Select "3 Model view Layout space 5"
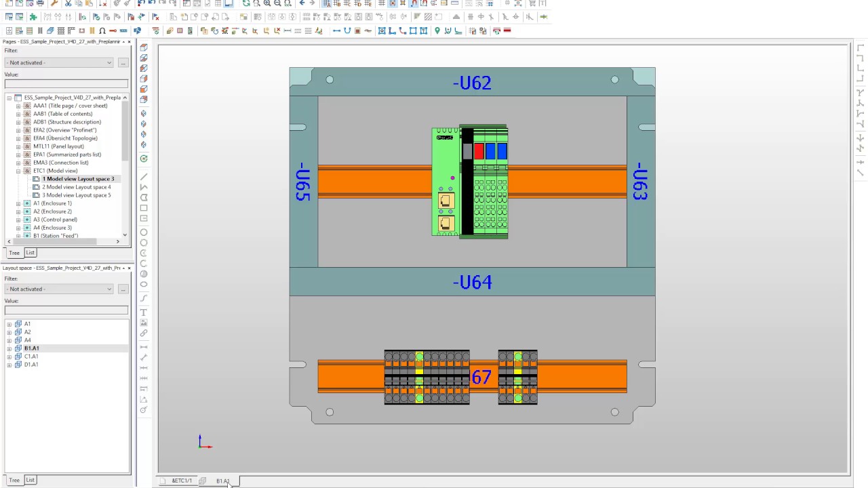The width and height of the screenshot is (868, 488). pyautogui.click(x=76, y=195)
